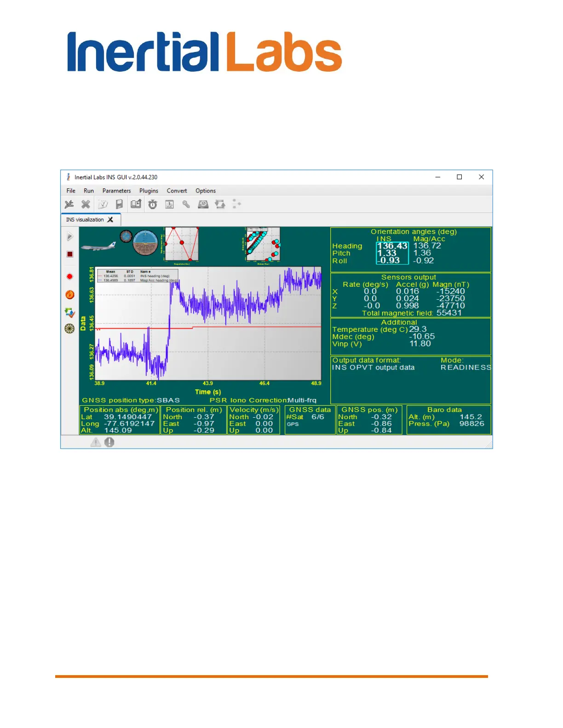Viewport: 563px width, 728px height.
Task: Click the small compass gauge thumbnail
Action: pyautogui.click(x=126, y=237)
